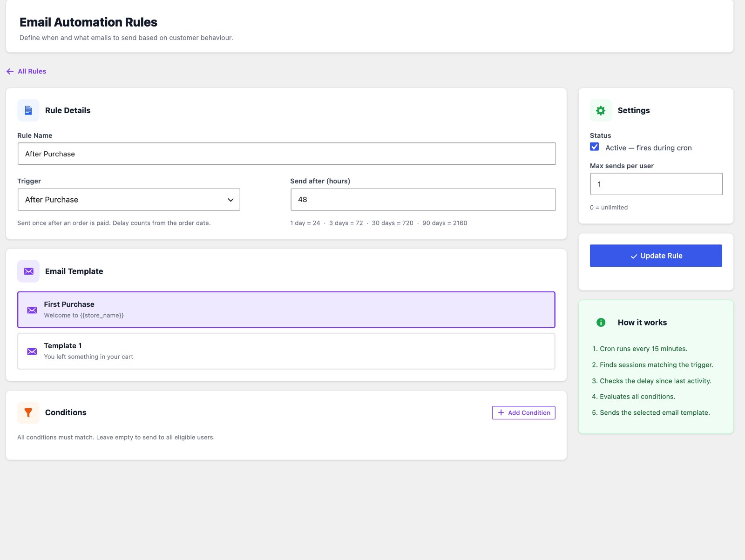
Task: Click the envelope icon in First Purchase template
Action: [x=32, y=310]
